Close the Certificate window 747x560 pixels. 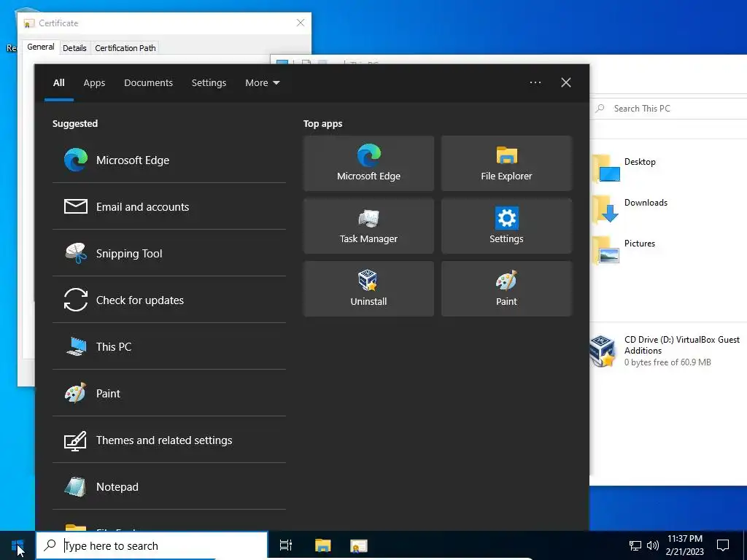coord(301,23)
